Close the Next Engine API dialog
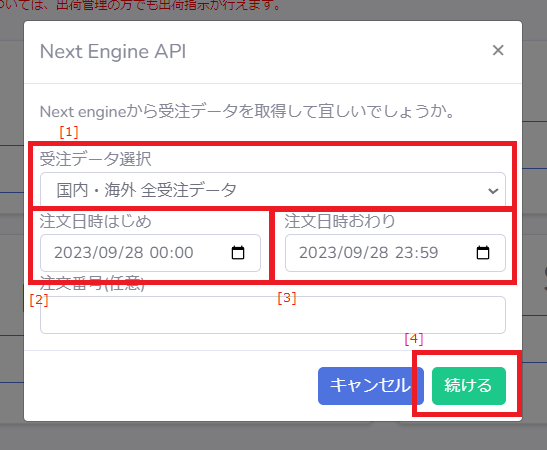 click(x=498, y=50)
